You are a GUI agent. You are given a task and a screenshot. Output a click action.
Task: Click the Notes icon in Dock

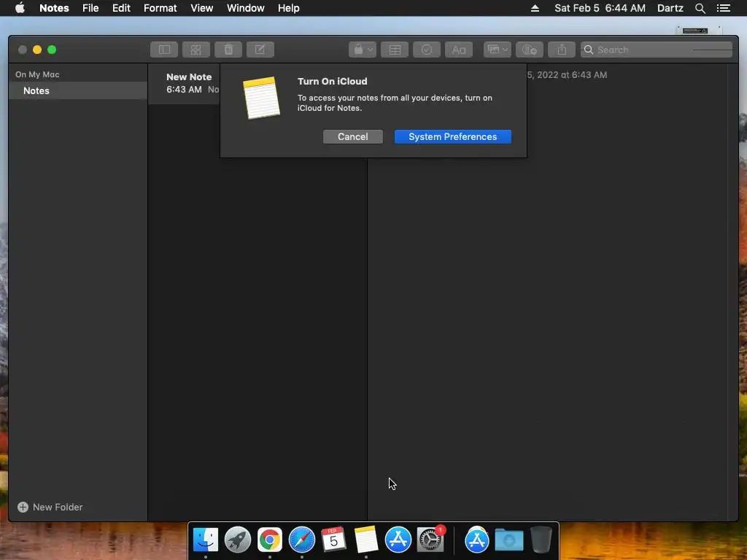pos(366,540)
